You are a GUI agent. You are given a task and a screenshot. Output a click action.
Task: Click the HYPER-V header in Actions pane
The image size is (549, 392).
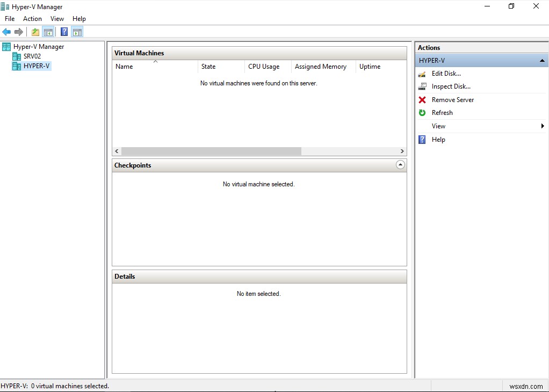[x=482, y=61]
